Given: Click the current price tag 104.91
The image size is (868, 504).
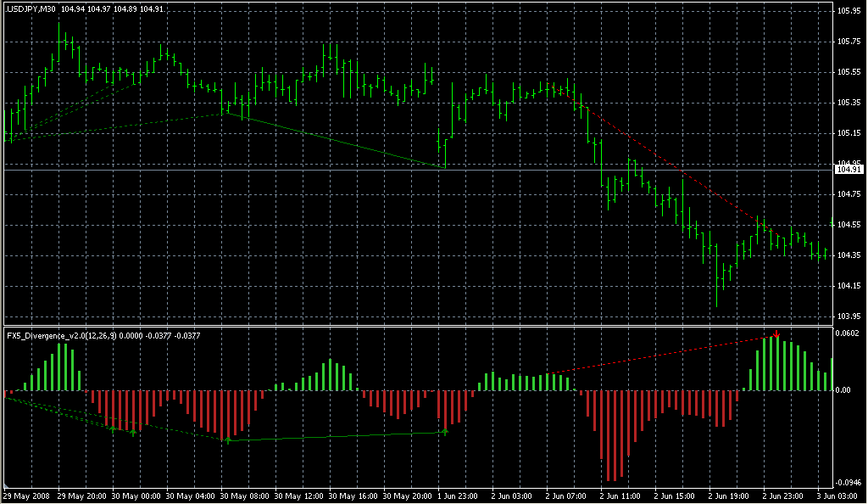Looking at the screenshot, I should click(848, 170).
